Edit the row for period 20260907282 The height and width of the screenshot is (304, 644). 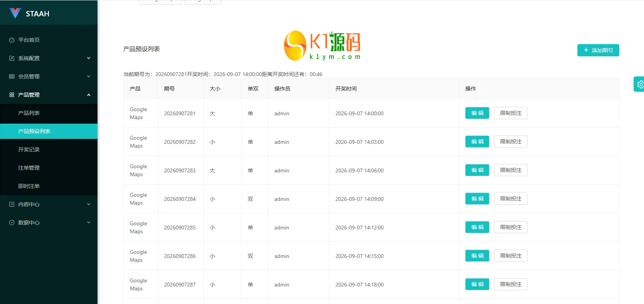point(477,142)
